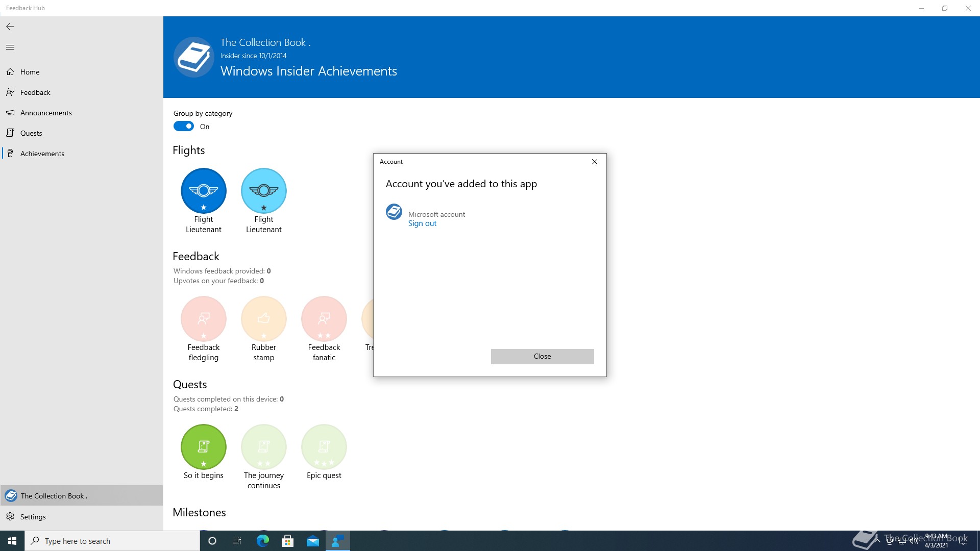Image resolution: width=980 pixels, height=551 pixels.
Task: Click the taskbar search box
Action: pyautogui.click(x=112, y=541)
